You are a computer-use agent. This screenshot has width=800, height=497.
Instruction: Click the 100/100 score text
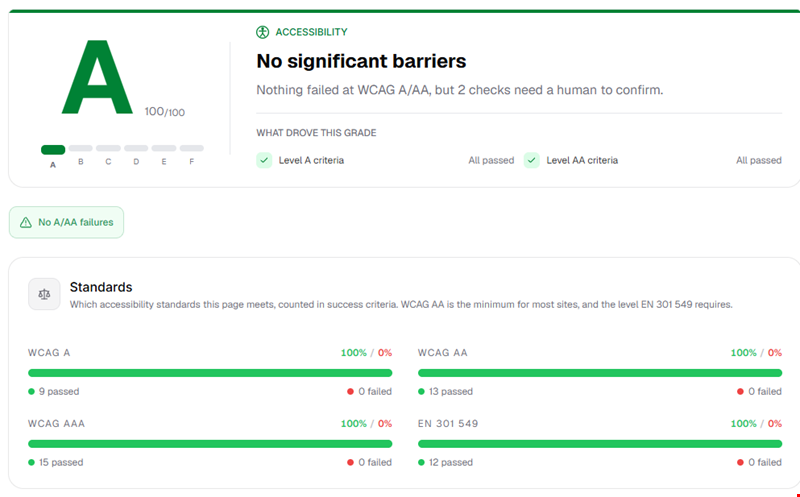pyautogui.click(x=165, y=112)
